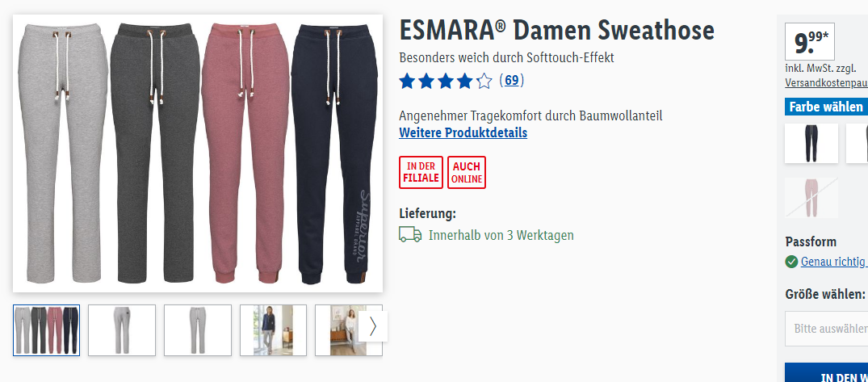Open the 69 reviews link

pyautogui.click(x=511, y=81)
